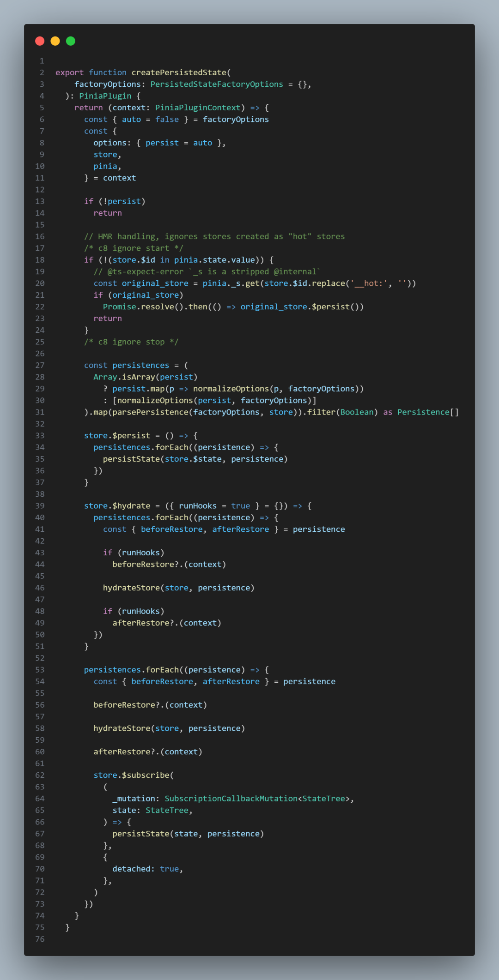Click 'persistState(state, persistence)' on line 67
Viewport: 499px width, 980px height.
188,834
